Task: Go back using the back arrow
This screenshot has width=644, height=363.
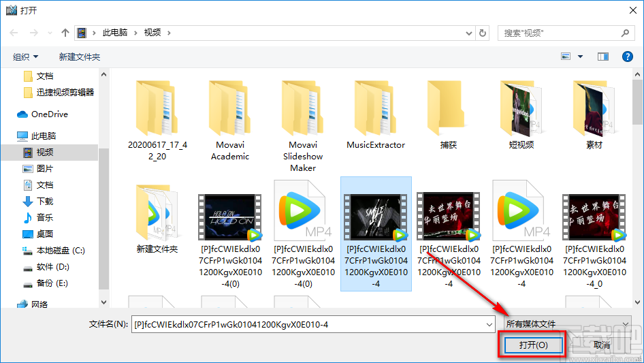Action: point(14,33)
